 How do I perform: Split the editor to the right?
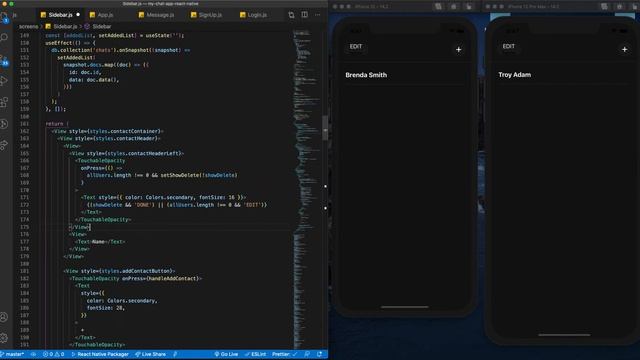click(x=304, y=15)
